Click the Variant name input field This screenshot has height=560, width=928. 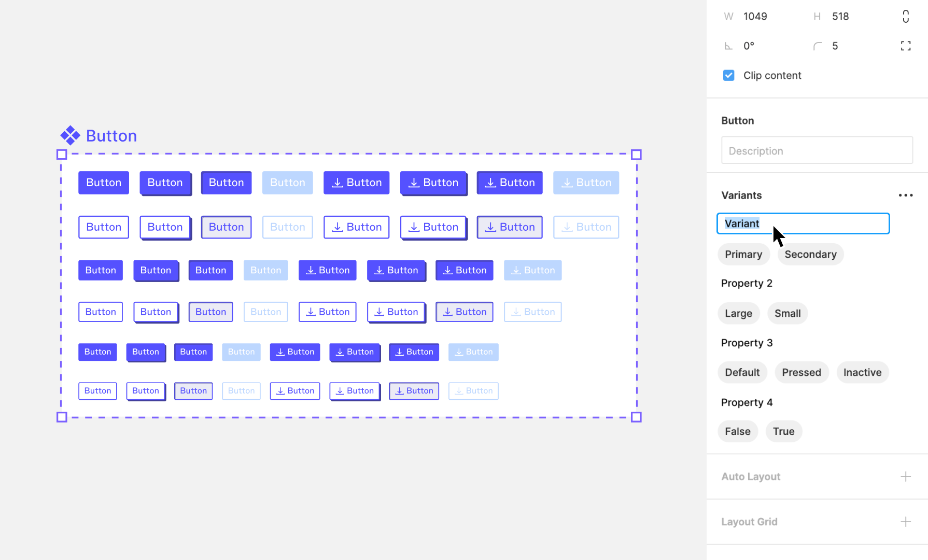pos(803,223)
